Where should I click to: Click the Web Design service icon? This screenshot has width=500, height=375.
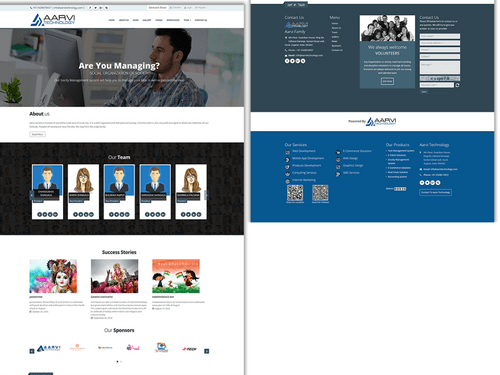pos(338,160)
